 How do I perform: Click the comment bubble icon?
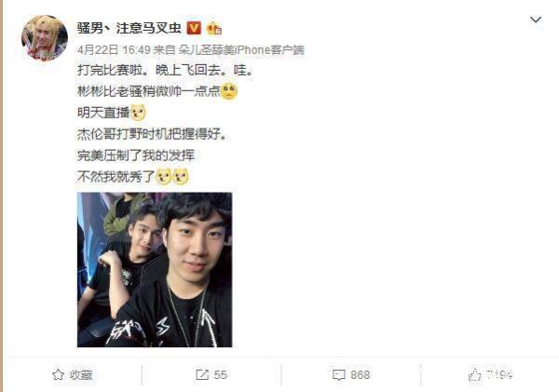tap(339, 375)
